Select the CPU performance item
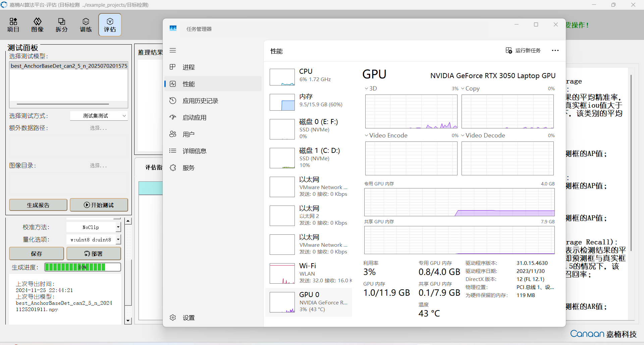 coord(309,76)
